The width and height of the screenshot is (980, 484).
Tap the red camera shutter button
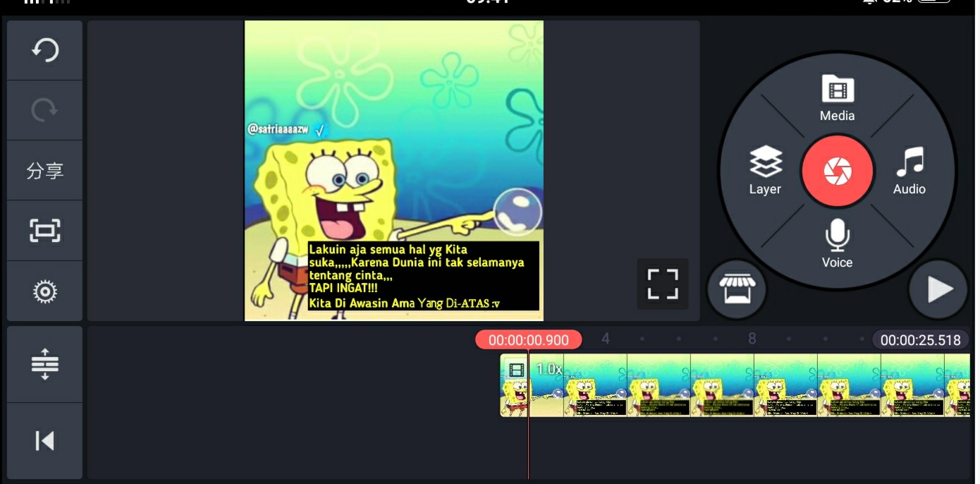pyautogui.click(x=837, y=171)
